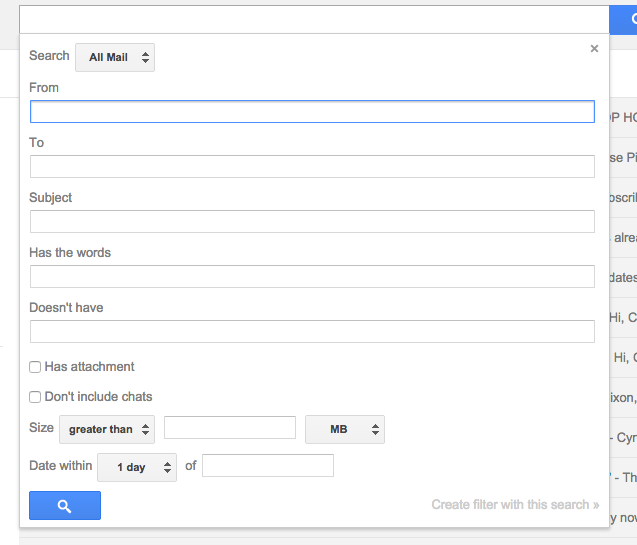Click the blue magnifier search button
Screen dimensions: 637x545
[x=65, y=505]
